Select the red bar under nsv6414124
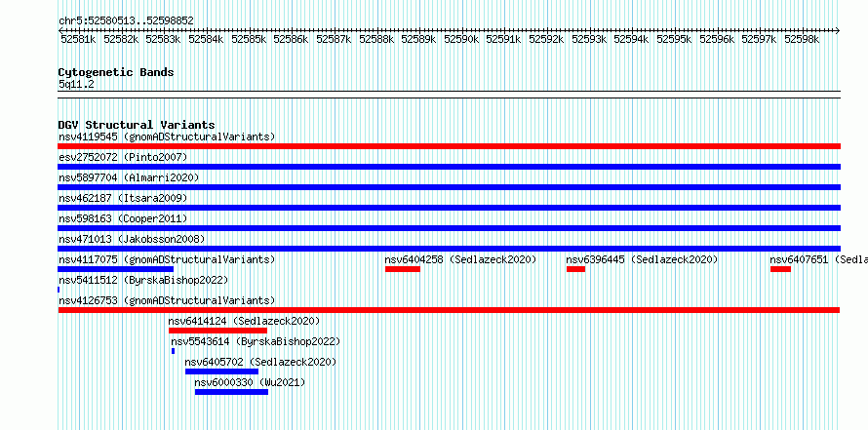The width and height of the screenshot is (868, 430). [218, 331]
